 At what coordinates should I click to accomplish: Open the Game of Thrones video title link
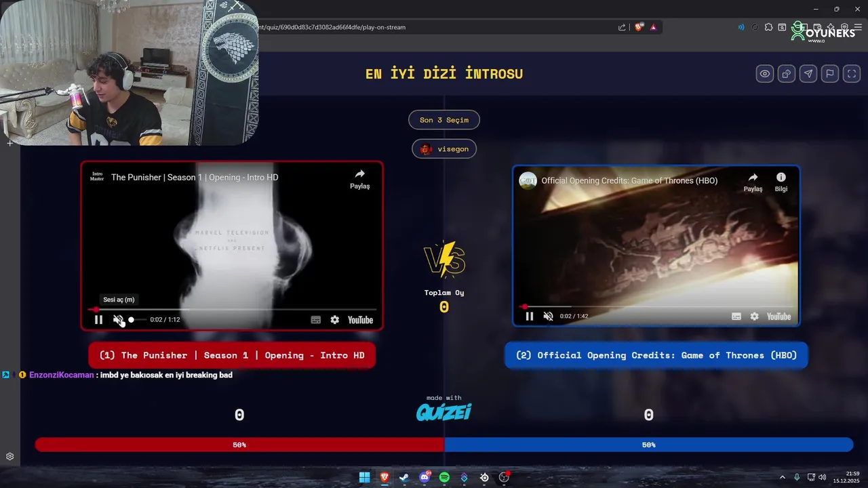[629, 181]
